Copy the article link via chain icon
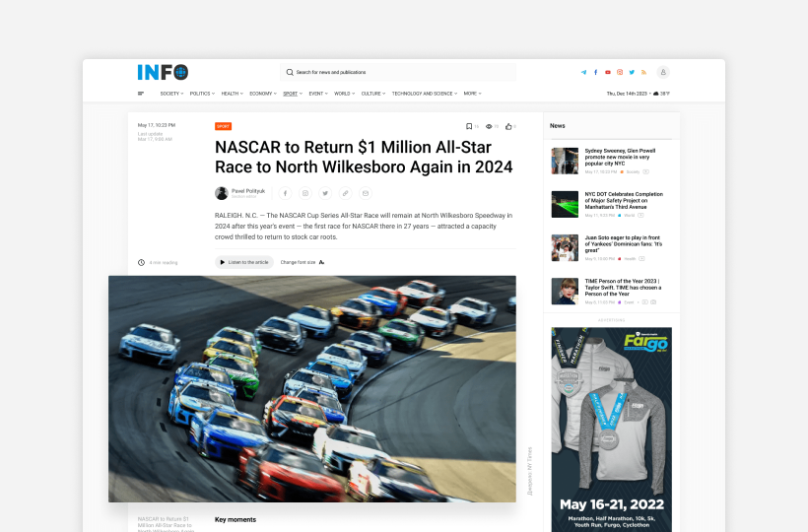The height and width of the screenshot is (532, 808). click(x=345, y=193)
